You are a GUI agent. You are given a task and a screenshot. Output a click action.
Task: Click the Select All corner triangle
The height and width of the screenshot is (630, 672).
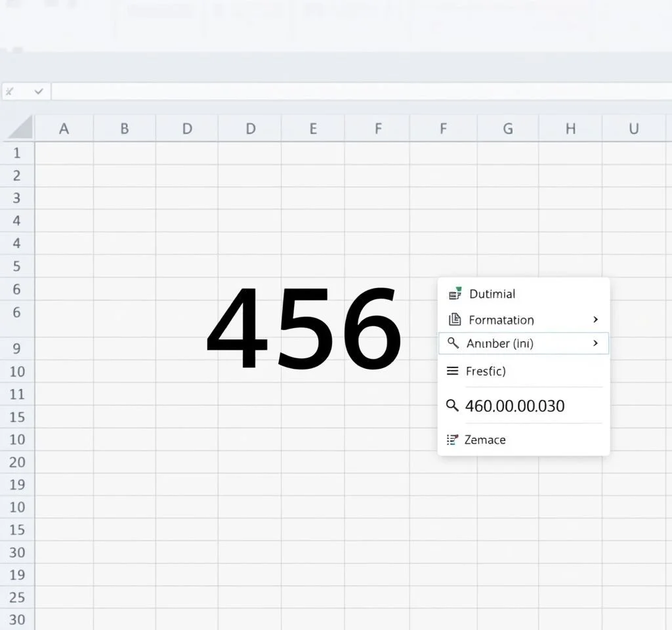[x=18, y=127]
